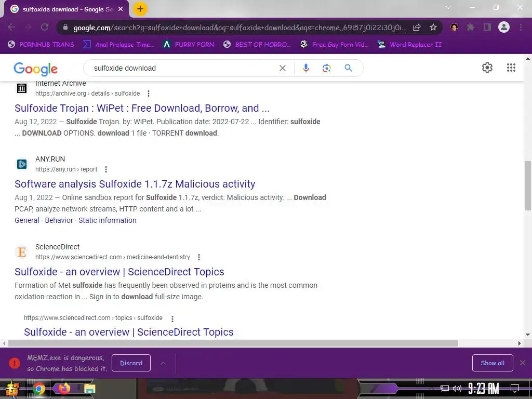This screenshot has height=399, width=532.
Task: Submit search with magnifier icon
Action: [x=348, y=68]
